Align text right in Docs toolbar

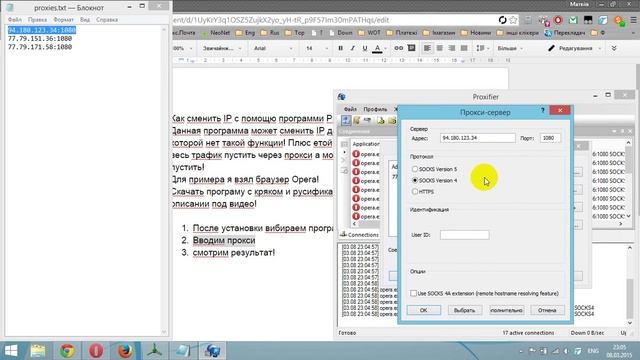pyautogui.click(x=452, y=48)
